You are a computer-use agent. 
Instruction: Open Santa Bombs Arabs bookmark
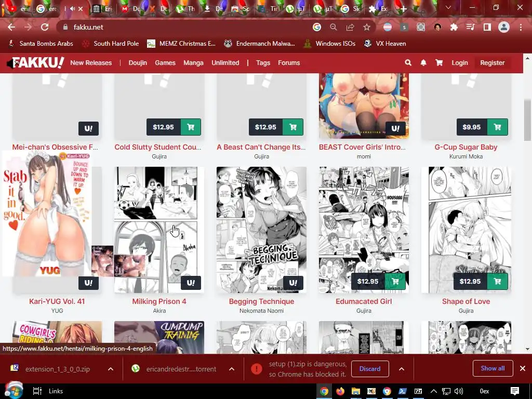click(41, 44)
